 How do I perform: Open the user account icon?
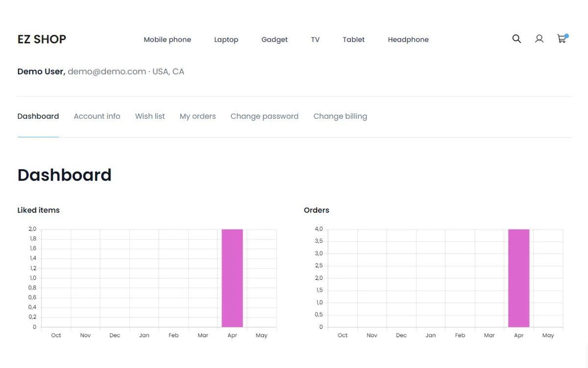(539, 39)
